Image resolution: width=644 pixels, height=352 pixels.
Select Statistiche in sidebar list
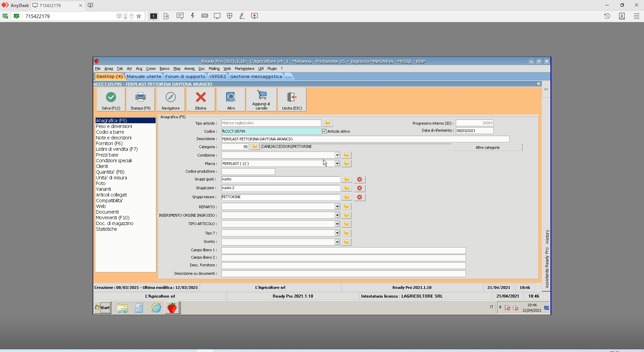click(x=106, y=229)
